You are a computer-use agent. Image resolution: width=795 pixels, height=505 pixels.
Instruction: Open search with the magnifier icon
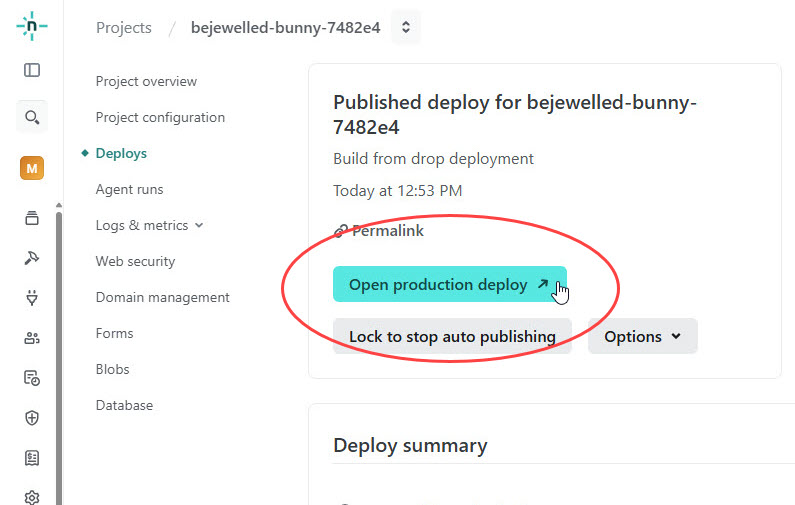[32, 117]
